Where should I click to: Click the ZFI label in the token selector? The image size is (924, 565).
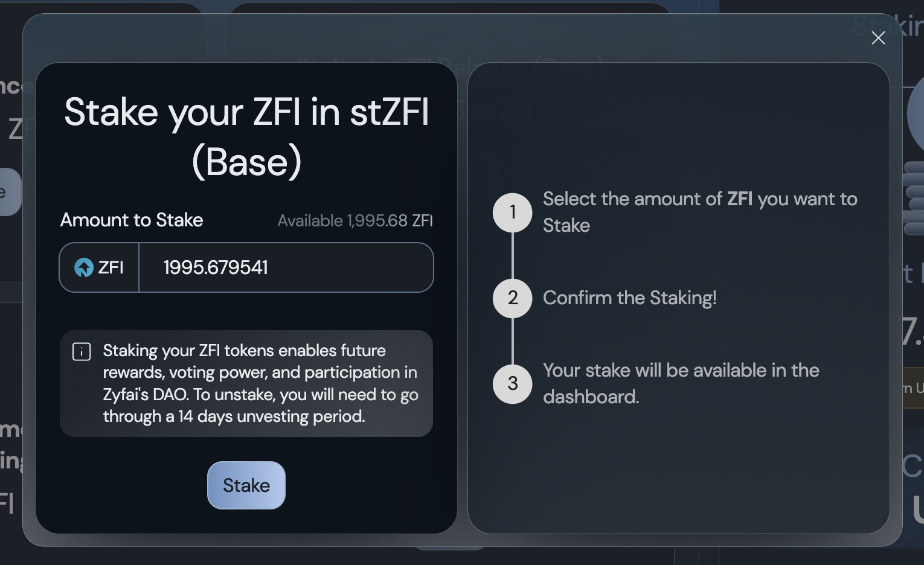[111, 267]
